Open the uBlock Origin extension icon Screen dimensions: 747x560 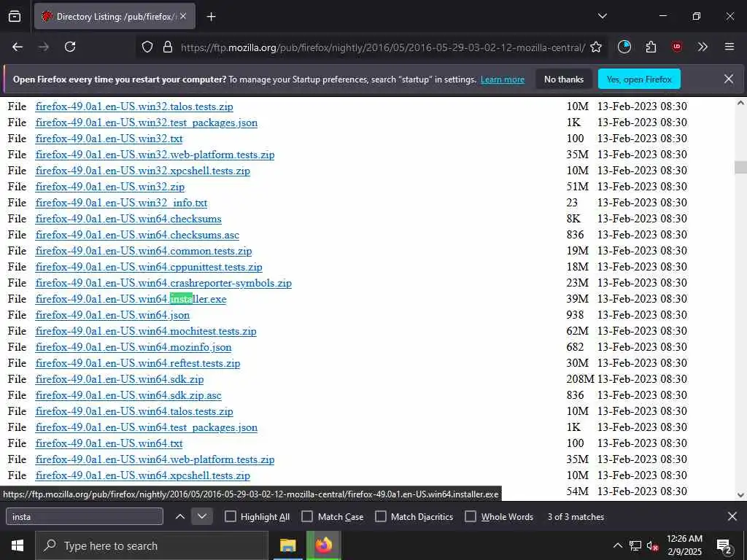[x=676, y=47]
